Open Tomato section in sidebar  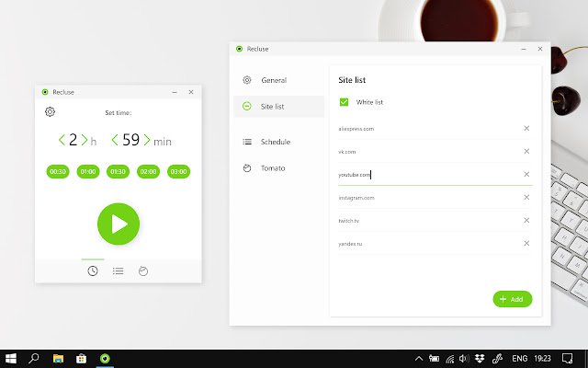click(279, 167)
